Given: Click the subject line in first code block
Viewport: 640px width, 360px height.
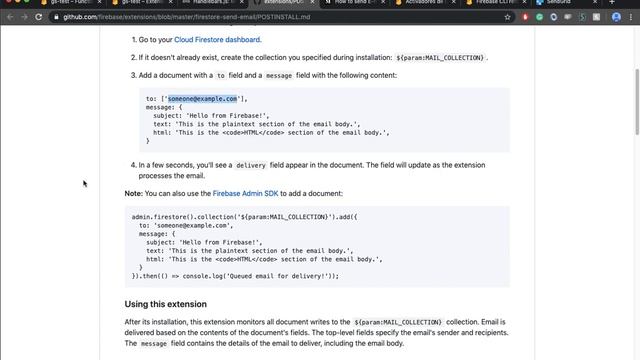Looking at the screenshot, I should 211,116.
